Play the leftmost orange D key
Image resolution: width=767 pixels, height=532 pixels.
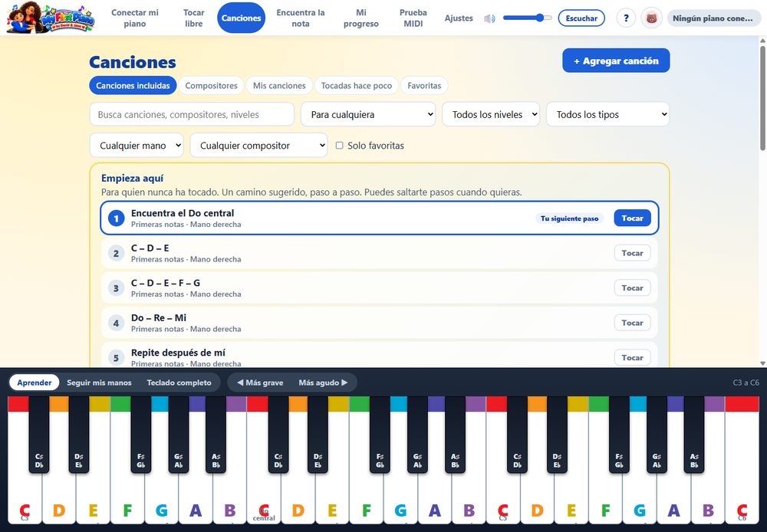tap(59, 494)
